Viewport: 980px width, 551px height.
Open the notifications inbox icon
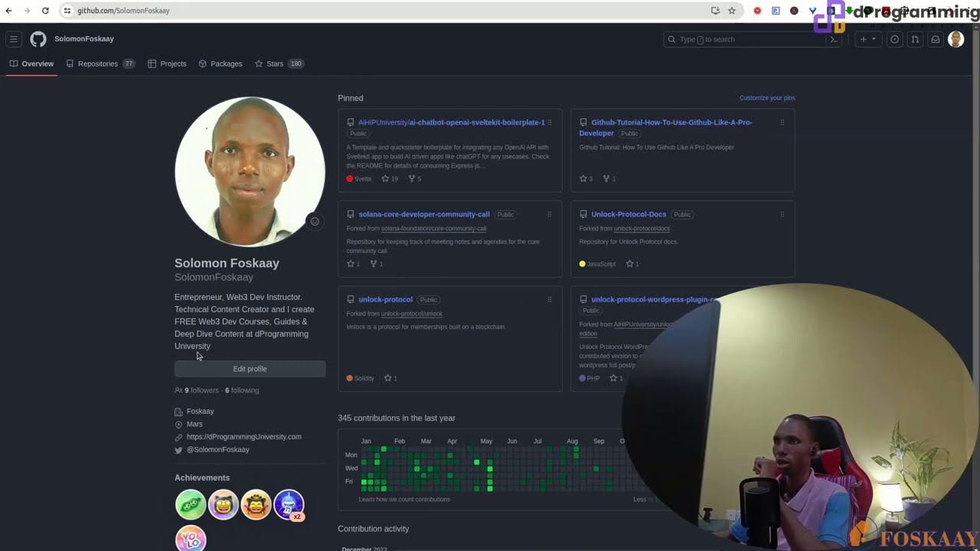935,39
